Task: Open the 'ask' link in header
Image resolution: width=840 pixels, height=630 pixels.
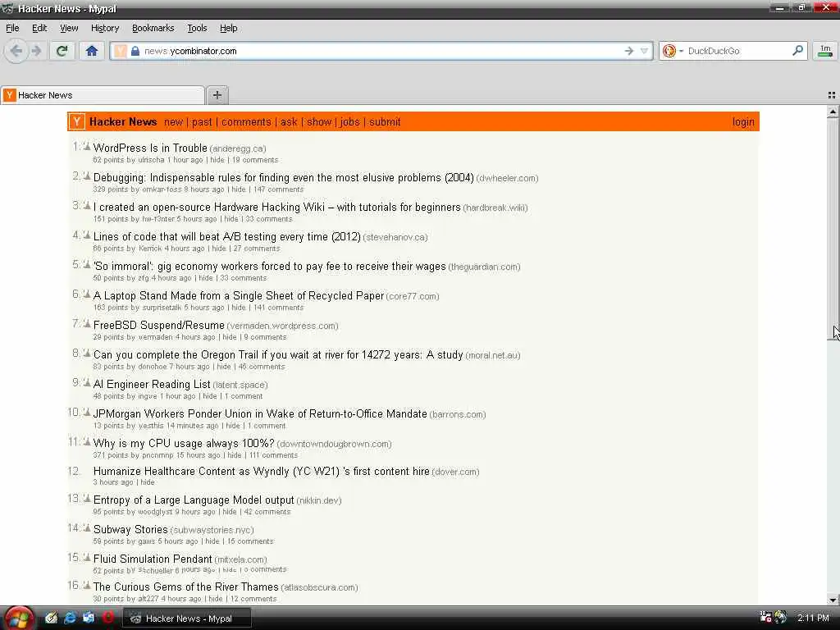Action: pos(289,121)
